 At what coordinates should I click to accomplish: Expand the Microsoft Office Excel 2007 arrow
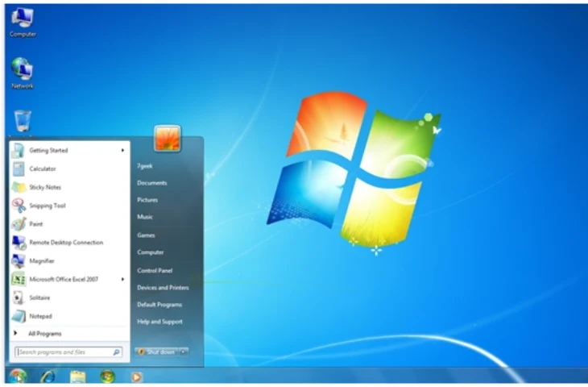pos(123,279)
